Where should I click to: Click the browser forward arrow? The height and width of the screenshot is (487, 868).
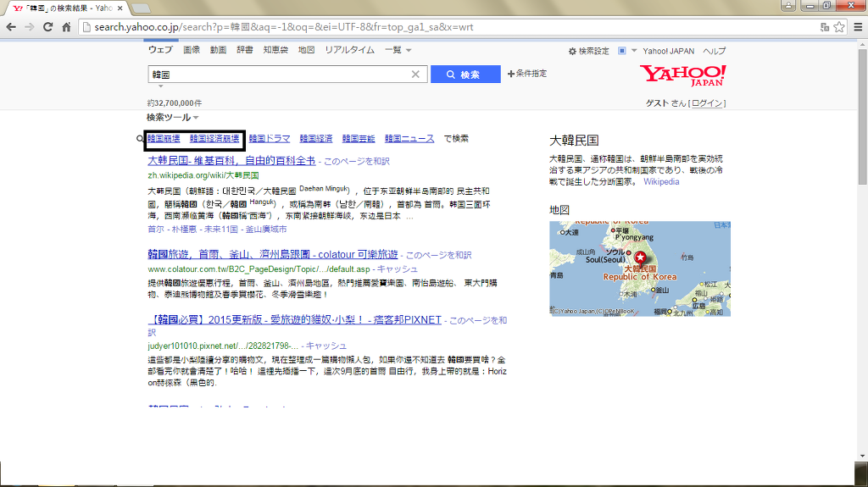(30, 27)
